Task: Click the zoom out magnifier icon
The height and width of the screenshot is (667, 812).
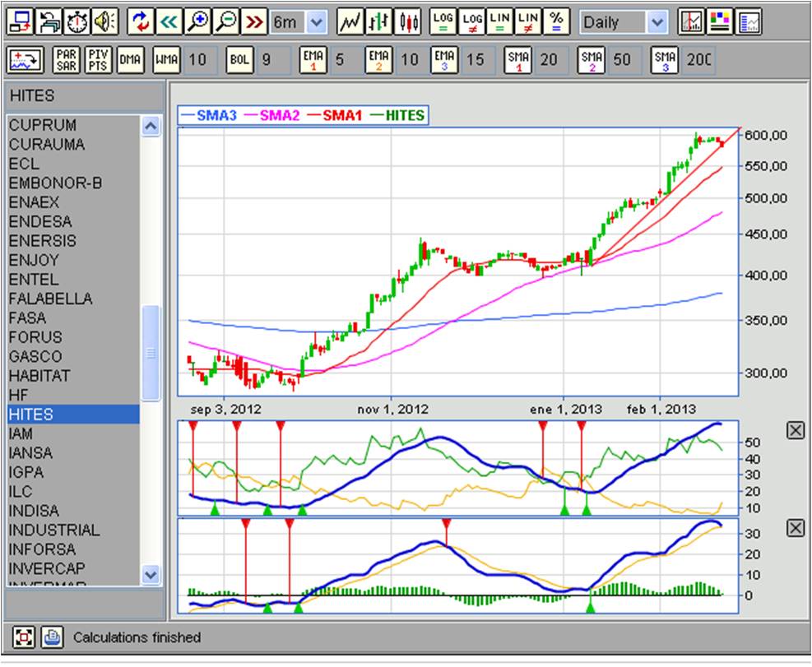Action: (x=225, y=22)
